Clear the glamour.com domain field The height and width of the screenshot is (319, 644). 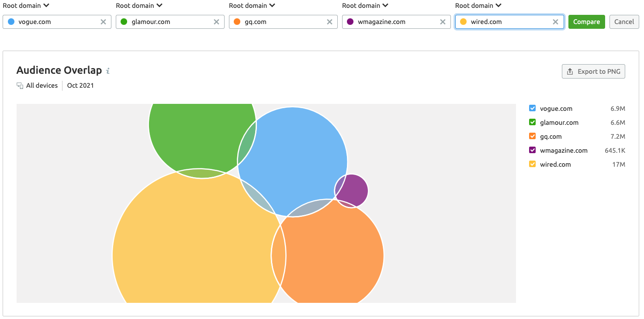pos(216,22)
